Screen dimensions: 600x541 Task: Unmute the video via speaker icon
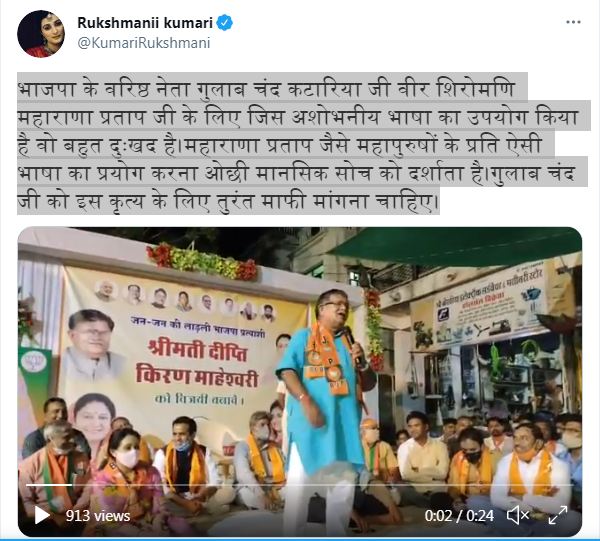[518, 515]
